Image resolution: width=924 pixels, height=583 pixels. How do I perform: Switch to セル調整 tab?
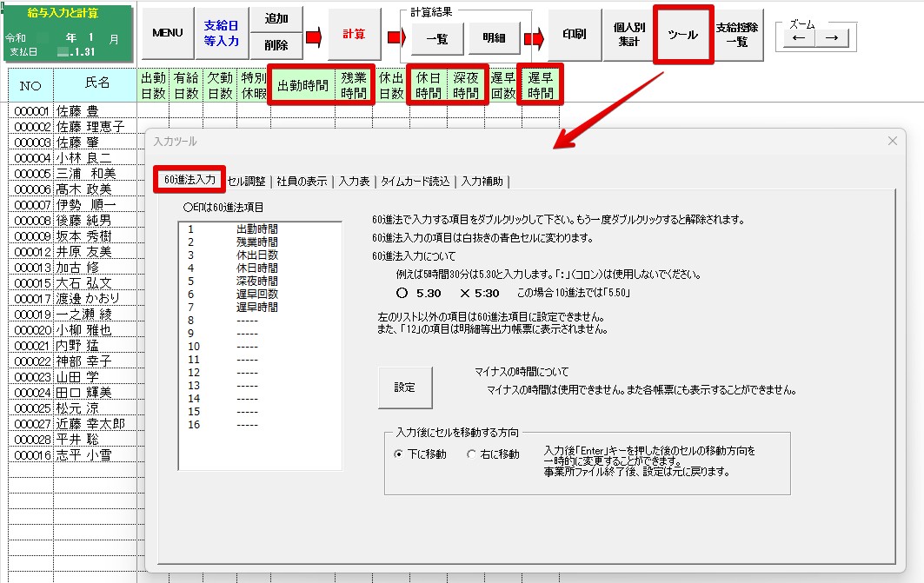(246, 181)
